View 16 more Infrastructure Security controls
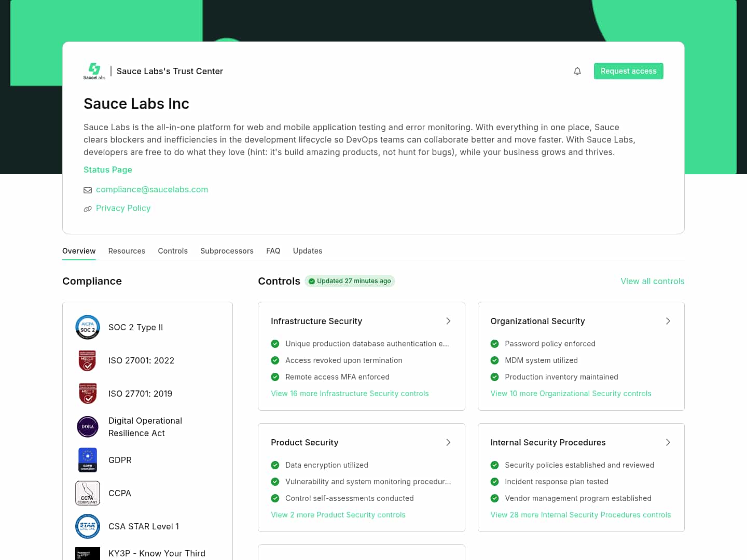 click(350, 394)
